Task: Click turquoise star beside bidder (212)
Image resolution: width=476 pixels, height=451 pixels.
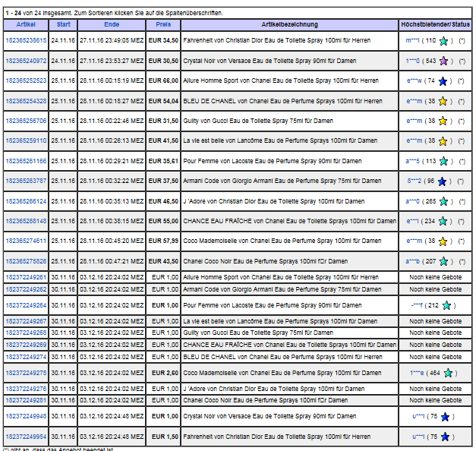Action: 446,305
